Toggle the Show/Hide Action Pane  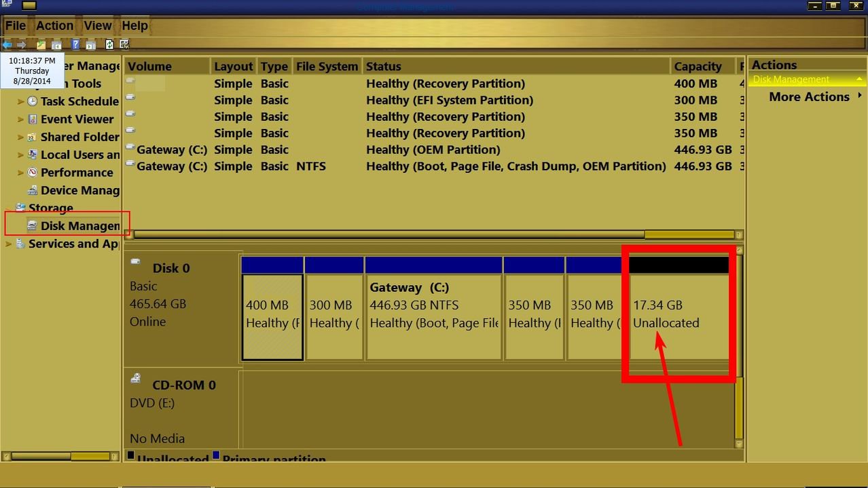click(x=91, y=44)
